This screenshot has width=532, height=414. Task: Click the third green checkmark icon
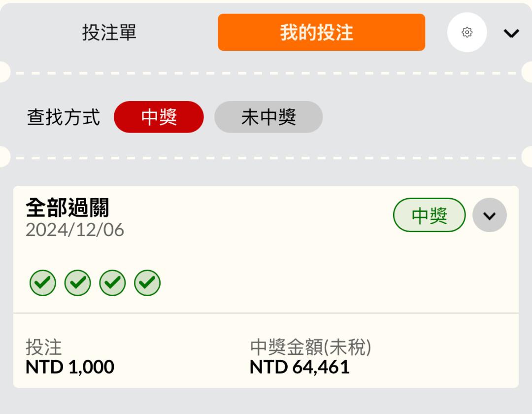(x=112, y=283)
